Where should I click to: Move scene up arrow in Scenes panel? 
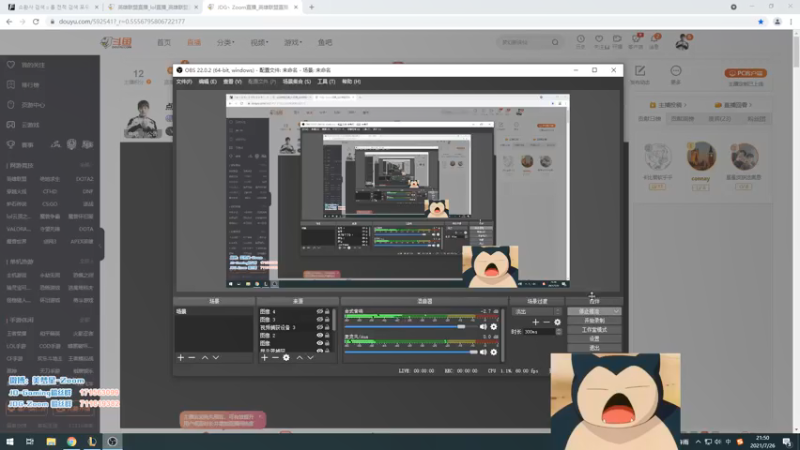click(205, 358)
